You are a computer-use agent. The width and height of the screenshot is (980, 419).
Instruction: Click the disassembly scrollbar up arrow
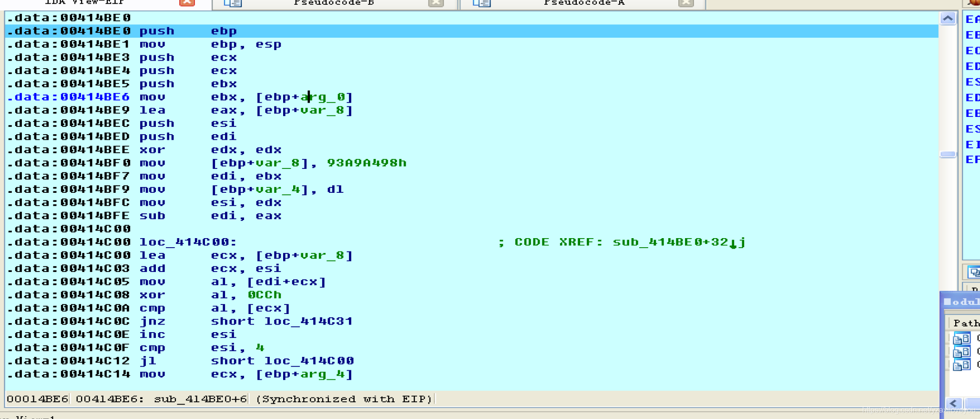coord(948,19)
